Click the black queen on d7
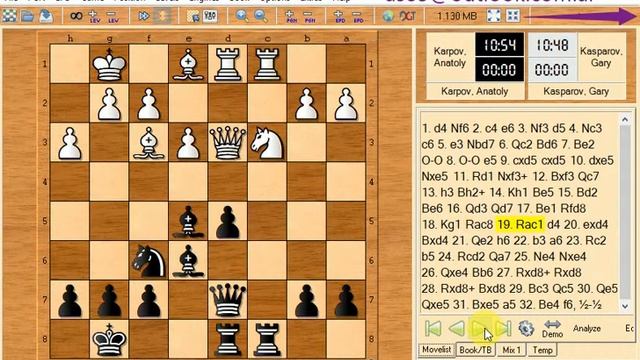Viewport: 640px width, 360px height. coord(227,300)
